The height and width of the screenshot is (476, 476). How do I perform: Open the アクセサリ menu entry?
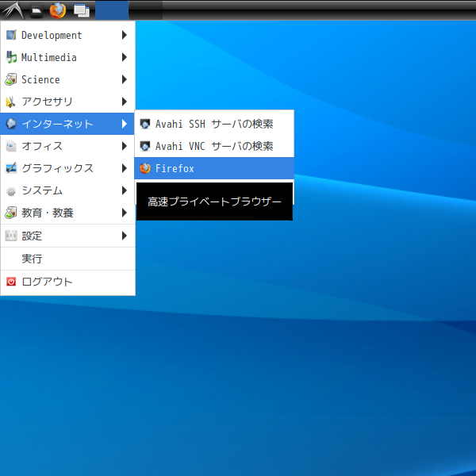67,102
